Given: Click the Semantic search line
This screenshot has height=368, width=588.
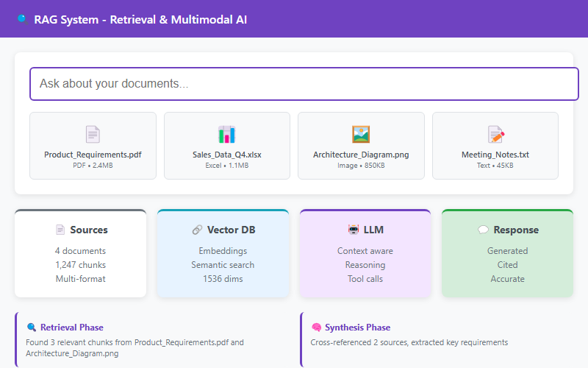Looking at the screenshot, I should pos(223,265).
